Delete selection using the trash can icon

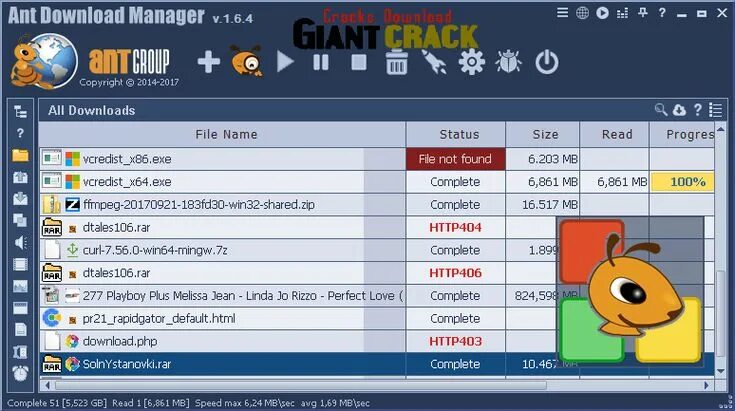pyautogui.click(x=397, y=62)
